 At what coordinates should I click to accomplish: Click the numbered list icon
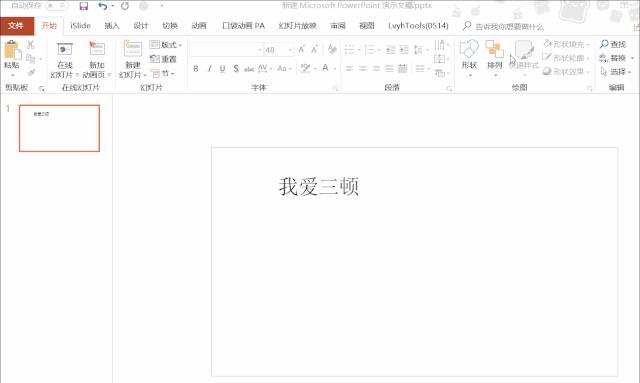[x=369, y=50]
